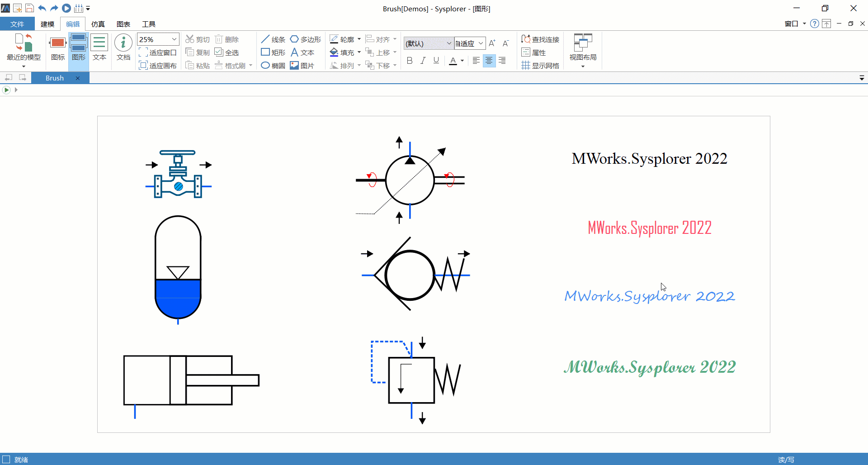This screenshot has width=868, height=465.
Task: Align text right
Action: point(502,61)
